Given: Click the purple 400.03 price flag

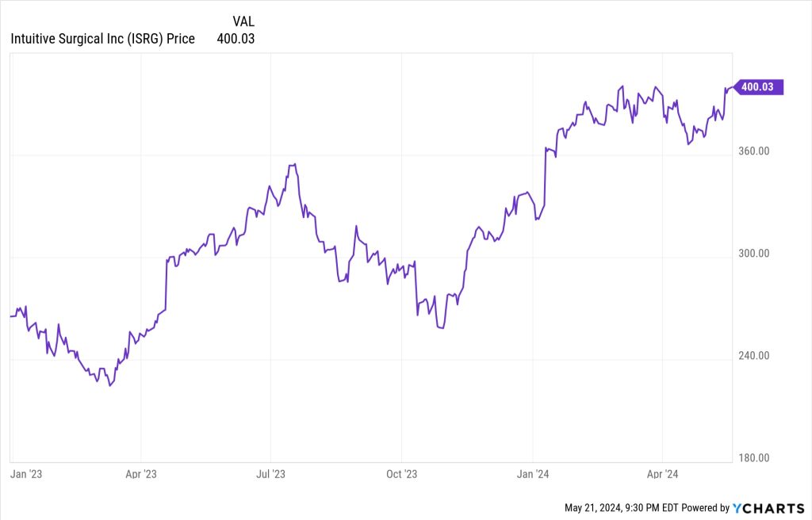Looking at the screenshot, I should (x=759, y=87).
